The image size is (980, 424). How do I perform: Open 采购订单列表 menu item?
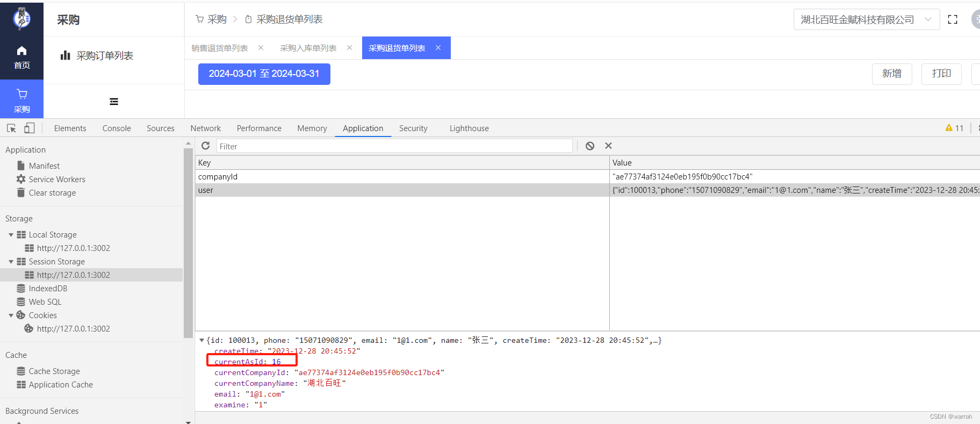[x=105, y=55]
